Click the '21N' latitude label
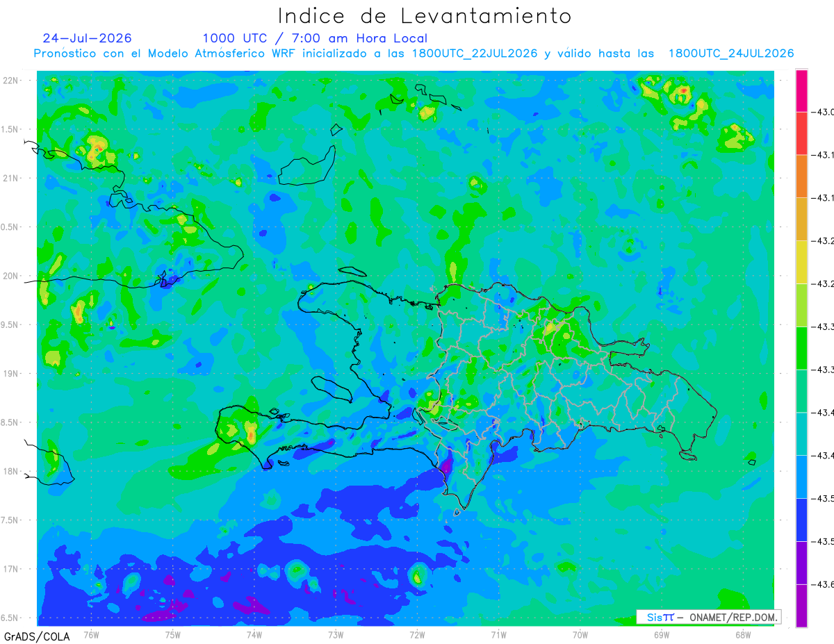 [x=12, y=179]
